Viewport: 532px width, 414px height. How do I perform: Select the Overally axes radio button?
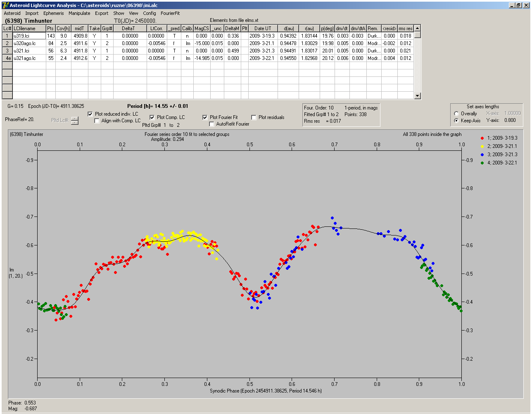coord(456,114)
